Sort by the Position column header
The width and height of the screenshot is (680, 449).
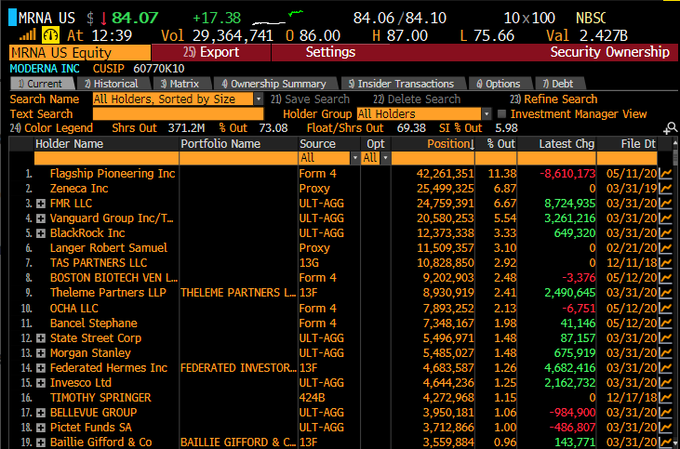coord(433,144)
